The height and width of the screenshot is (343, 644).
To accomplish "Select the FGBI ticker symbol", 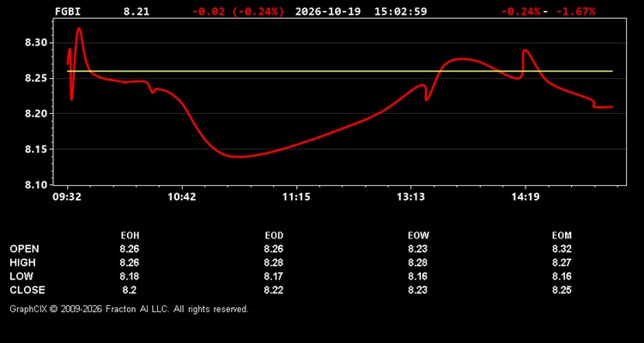I will pyautogui.click(x=68, y=11).
